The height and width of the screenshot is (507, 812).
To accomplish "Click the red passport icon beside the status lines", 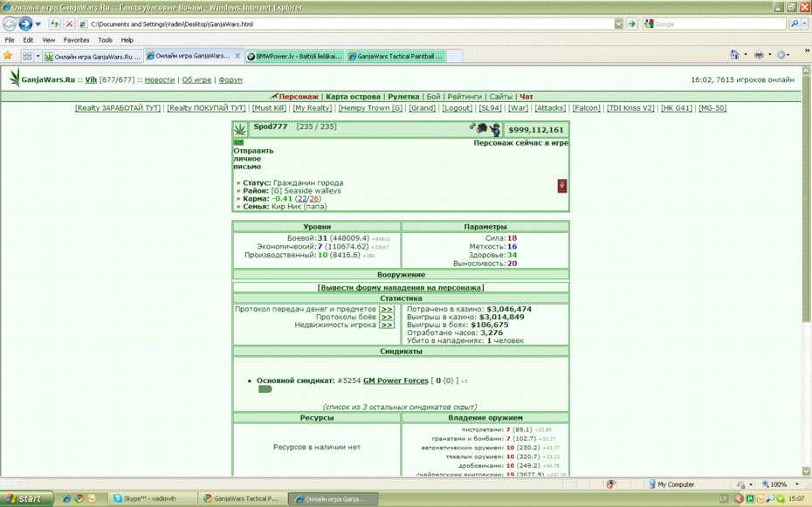I will [x=562, y=186].
